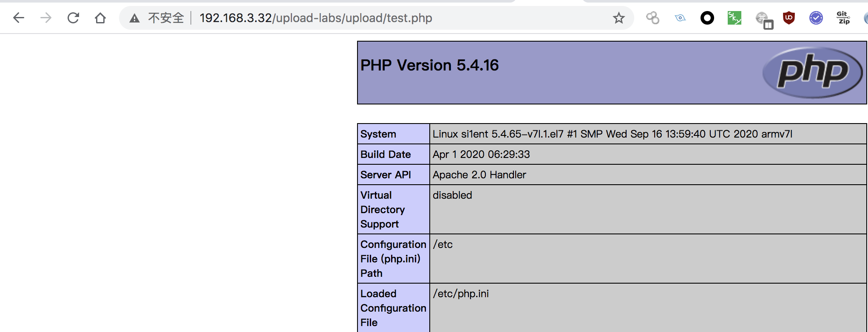868x332 pixels.
Task: Click the black circle extension icon
Action: click(707, 18)
